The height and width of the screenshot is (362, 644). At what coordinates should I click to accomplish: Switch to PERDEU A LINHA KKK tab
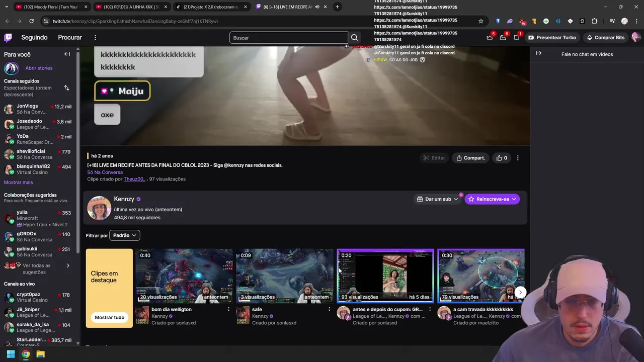pyautogui.click(x=132, y=7)
